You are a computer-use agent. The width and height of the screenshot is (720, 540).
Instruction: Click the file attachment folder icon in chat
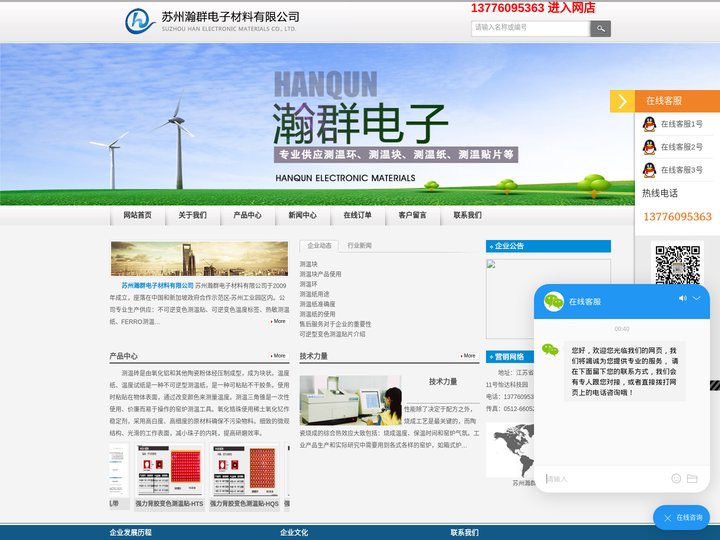point(692,478)
